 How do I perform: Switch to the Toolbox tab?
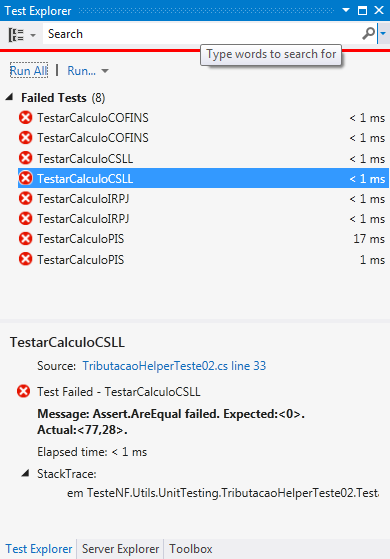click(191, 549)
